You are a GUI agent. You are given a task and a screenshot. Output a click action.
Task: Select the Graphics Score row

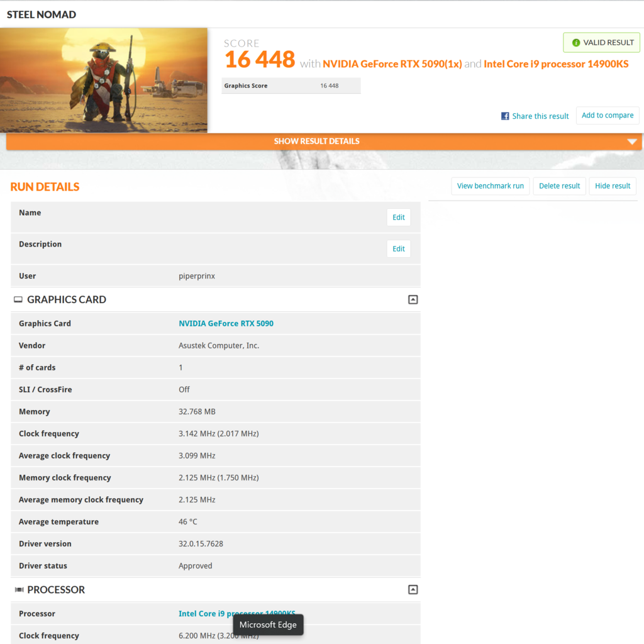pyautogui.click(x=291, y=86)
